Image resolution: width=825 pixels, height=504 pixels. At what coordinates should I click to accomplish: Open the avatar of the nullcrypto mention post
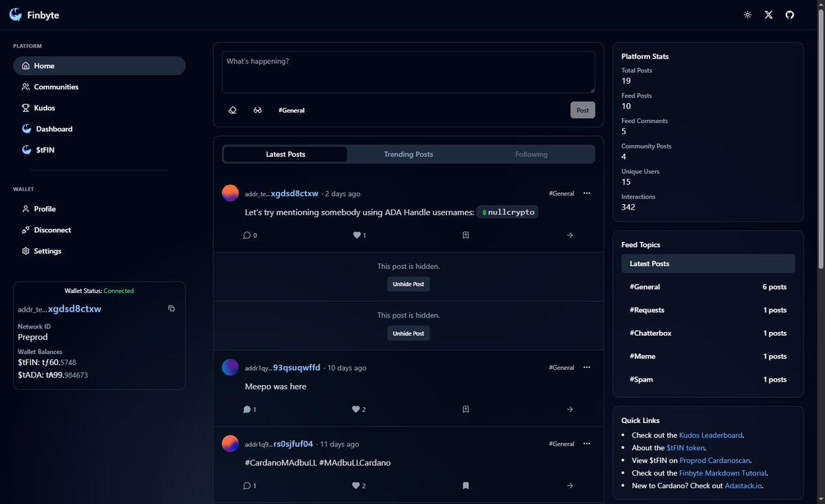(x=230, y=193)
